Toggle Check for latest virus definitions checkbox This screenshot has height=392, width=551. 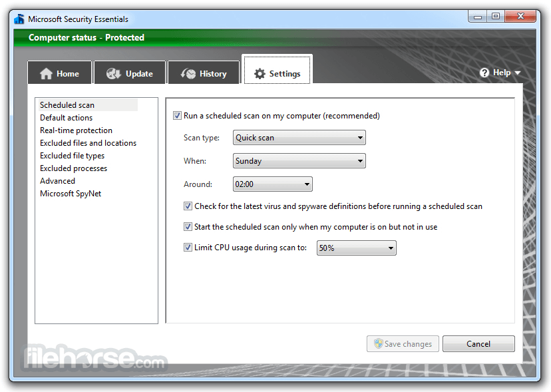point(188,206)
